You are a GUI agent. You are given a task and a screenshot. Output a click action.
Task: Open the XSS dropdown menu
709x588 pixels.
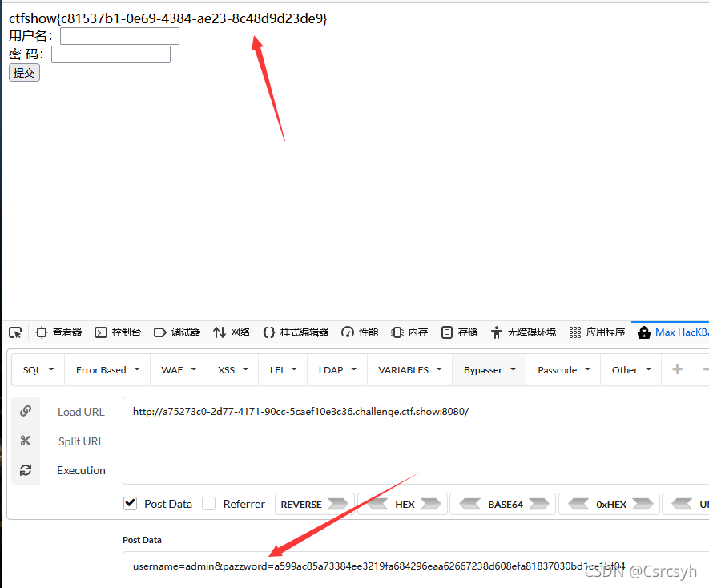(233, 370)
